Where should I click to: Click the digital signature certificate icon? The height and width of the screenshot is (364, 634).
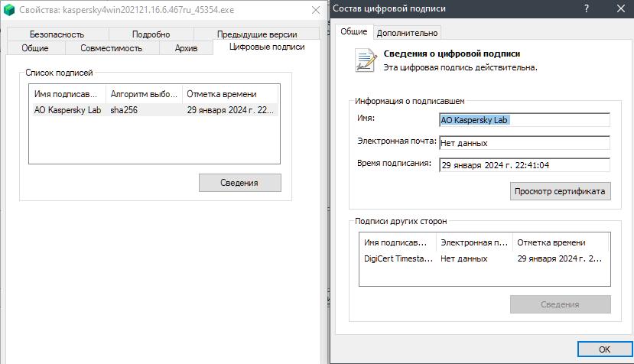pyautogui.click(x=366, y=60)
